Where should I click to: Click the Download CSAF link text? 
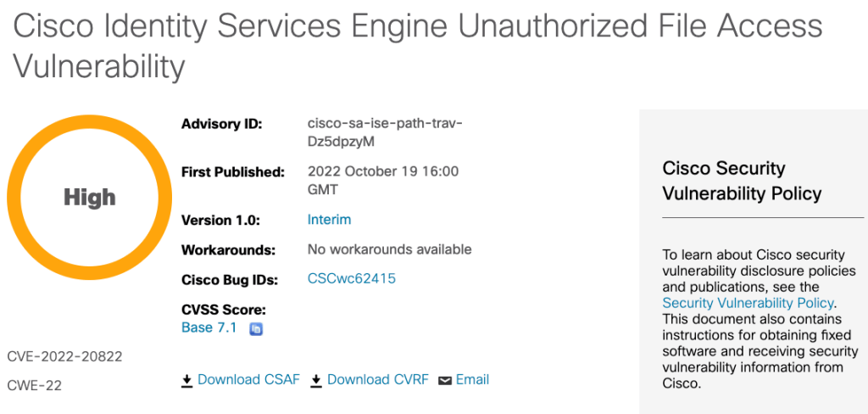(248, 379)
